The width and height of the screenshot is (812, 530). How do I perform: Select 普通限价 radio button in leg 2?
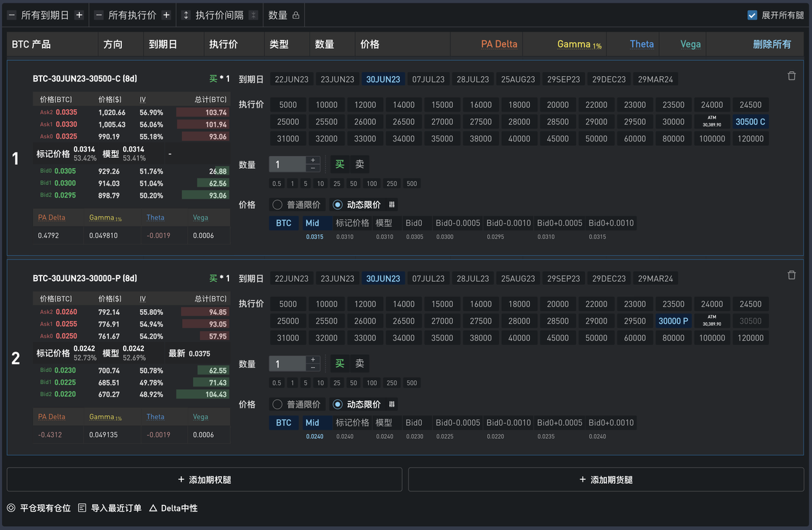point(277,404)
